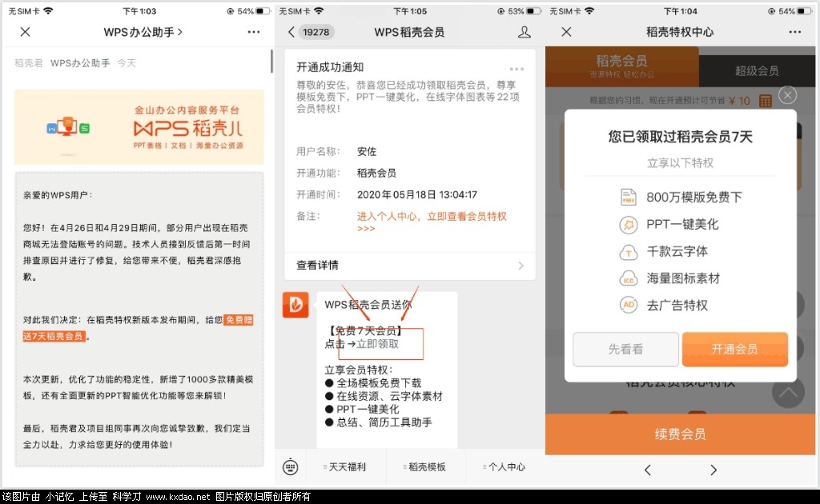Click the 免费赠送7天稻壳会员 highlighted text
This screenshot has height=504, width=820.
click(138, 328)
